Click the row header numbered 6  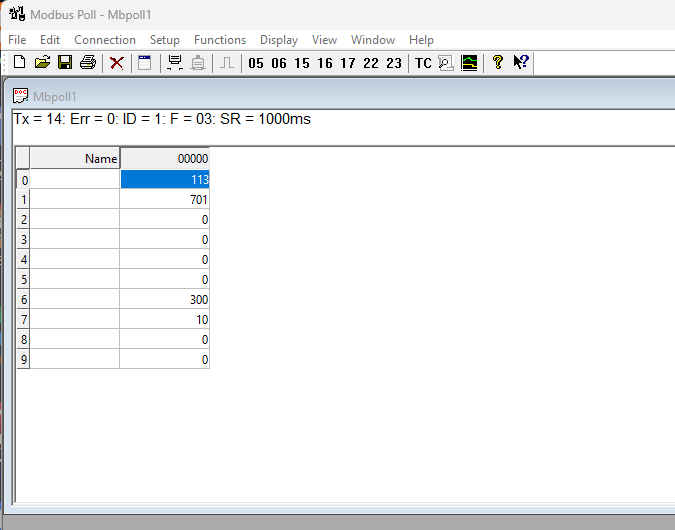point(23,299)
